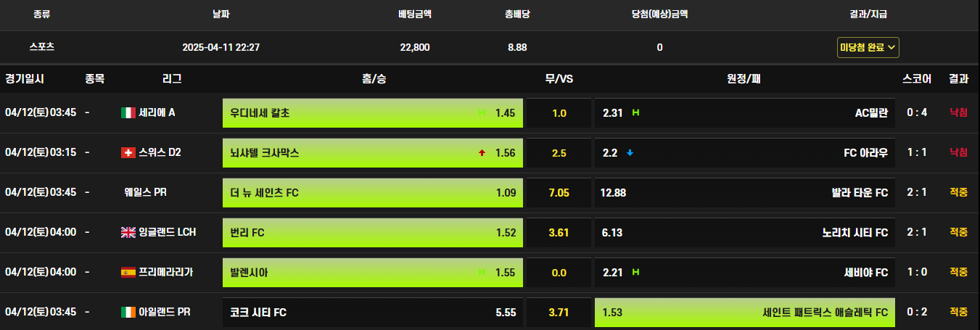Click the Ireland flag icon for 아일랜드 PR

pyautogui.click(x=128, y=312)
